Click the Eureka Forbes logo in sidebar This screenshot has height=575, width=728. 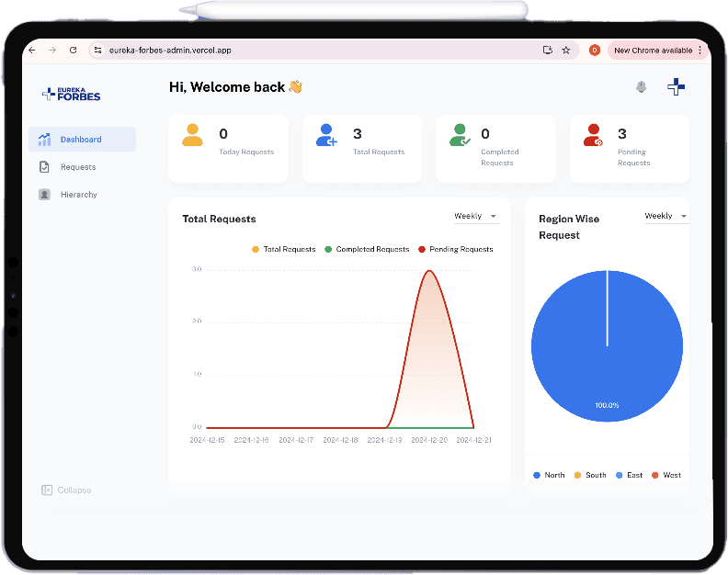72,94
